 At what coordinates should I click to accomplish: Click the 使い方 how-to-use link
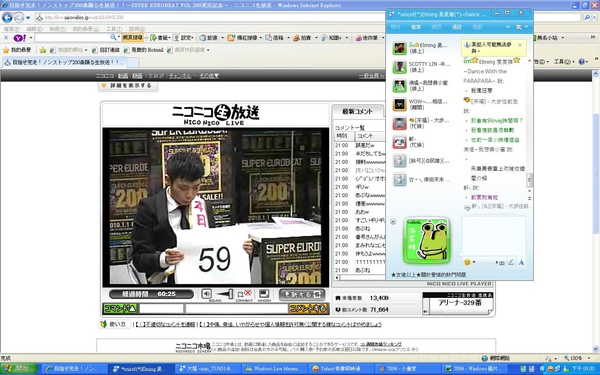pyautogui.click(x=114, y=324)
